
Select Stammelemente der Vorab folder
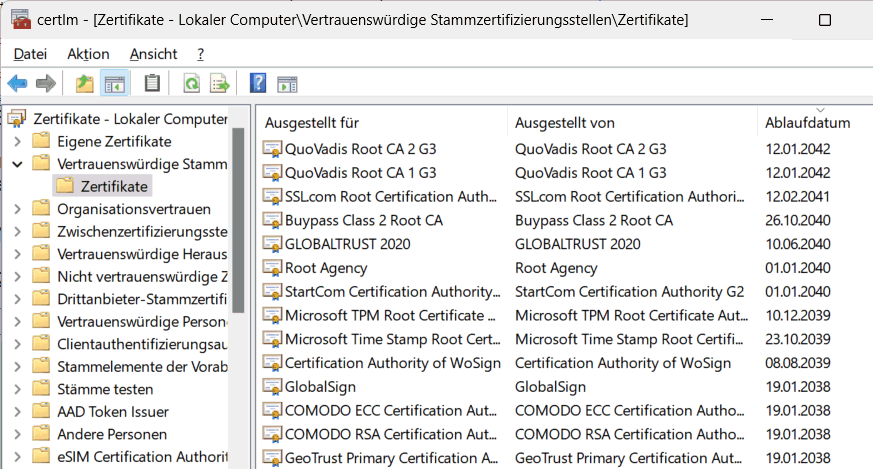coord(143,367)
